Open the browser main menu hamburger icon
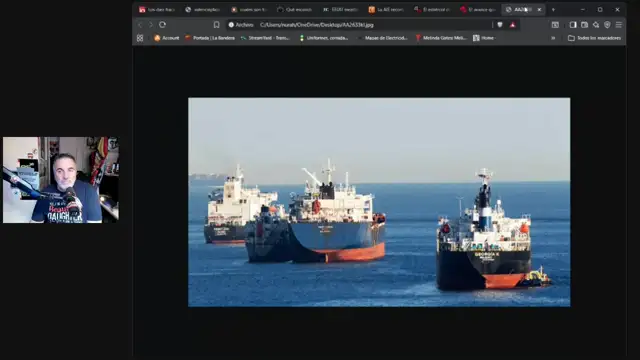640x360 pixels. pos(619,25)
